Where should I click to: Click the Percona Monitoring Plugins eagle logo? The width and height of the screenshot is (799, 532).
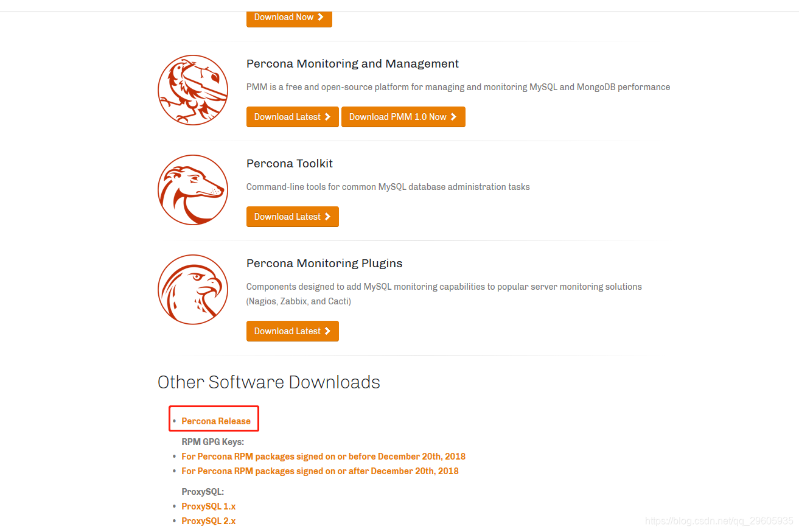[x=193, y=290]
